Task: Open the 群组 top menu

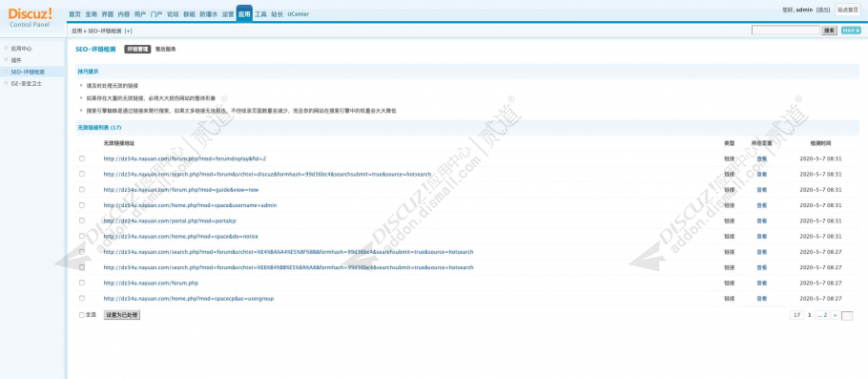Action: [x=189, y=14]
